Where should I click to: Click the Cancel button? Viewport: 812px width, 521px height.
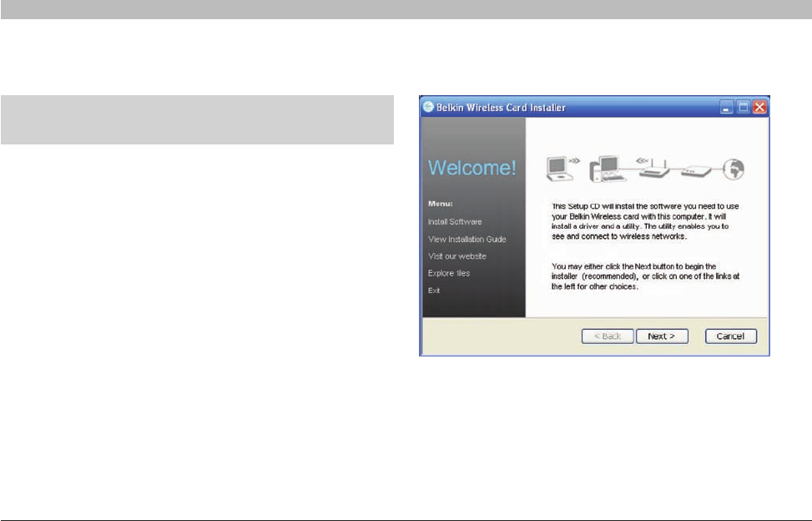coord(731,336)
